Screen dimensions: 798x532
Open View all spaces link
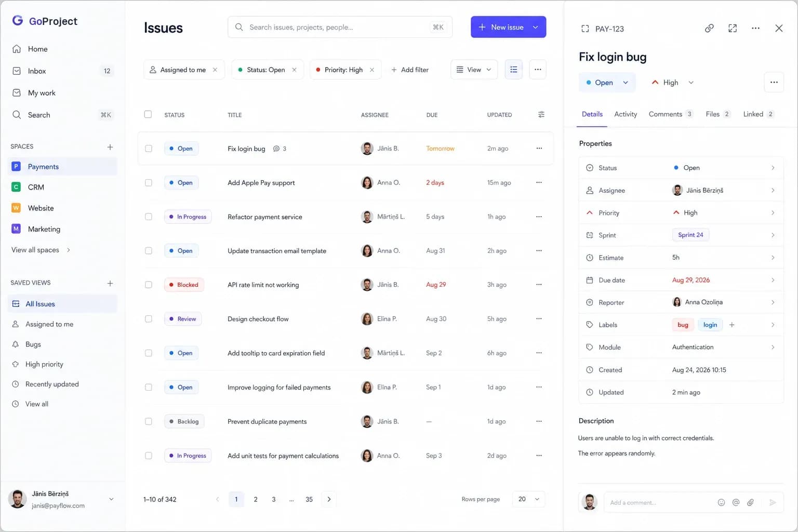pos(41,250)
